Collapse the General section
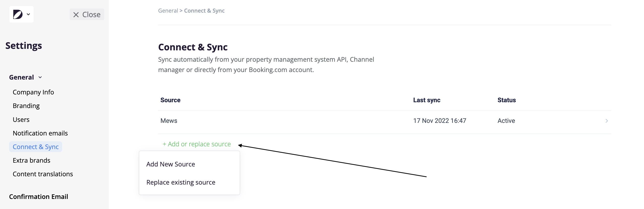 25,77
